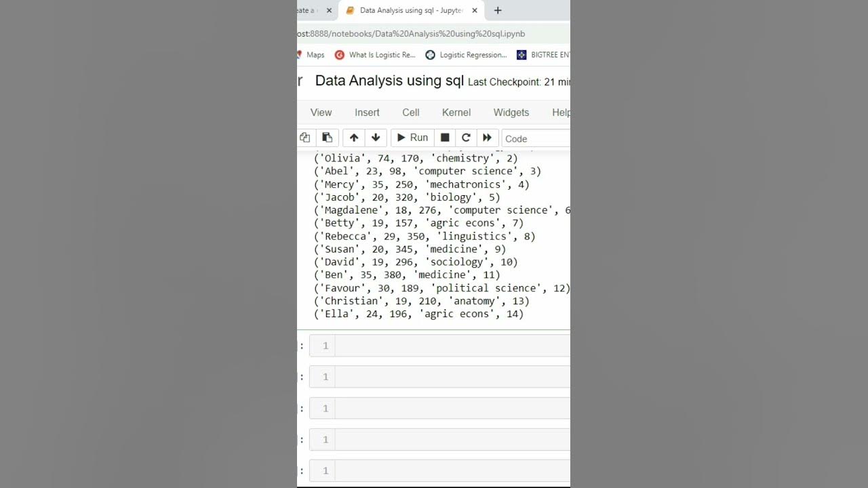Click the first empty code cell
The width and height of the screenshot is (868, 488).
point(452,346)
